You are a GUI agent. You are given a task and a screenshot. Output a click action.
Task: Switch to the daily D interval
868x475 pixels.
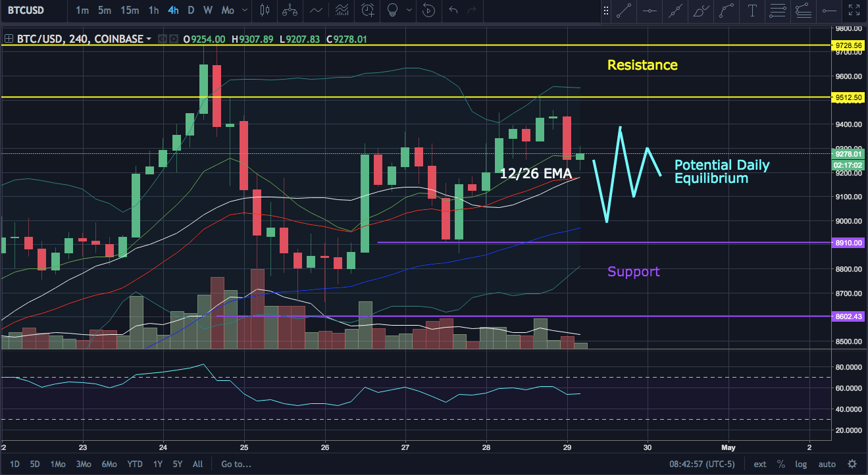[x=191, y=10]
